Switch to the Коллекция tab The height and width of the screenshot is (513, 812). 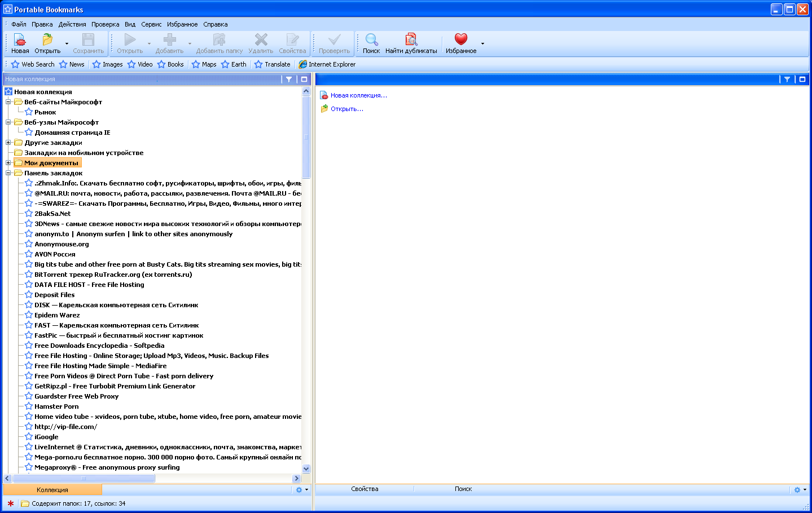pyautogui.click(x=52, y=490)
